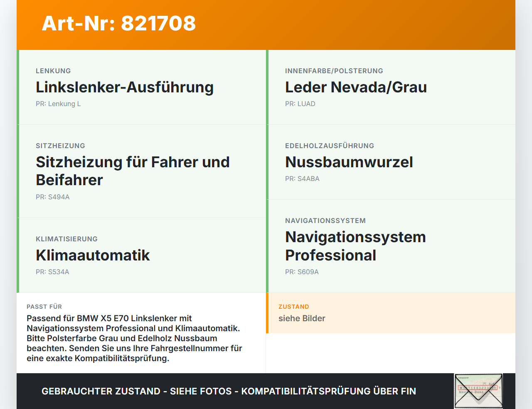Click the PASST FÜR compatibility description
This screenshot has height=409, width=532.
tap(135, 338)
